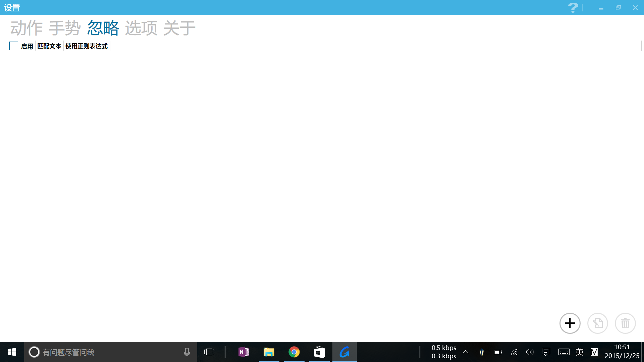Image resolution: width=644 pixels, height=362 pixels.
Task: Open the Action Center icon in the tray
Action: click(x=546, y=352)
